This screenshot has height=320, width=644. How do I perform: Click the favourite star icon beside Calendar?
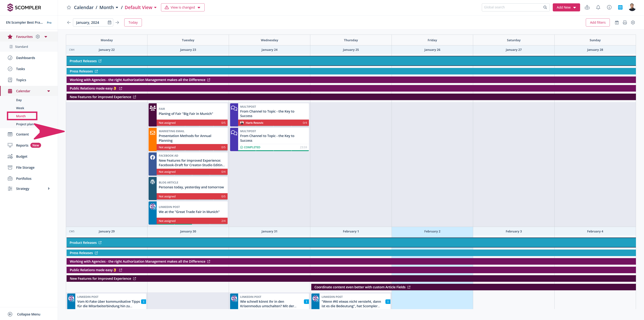(x=69, y=8)
